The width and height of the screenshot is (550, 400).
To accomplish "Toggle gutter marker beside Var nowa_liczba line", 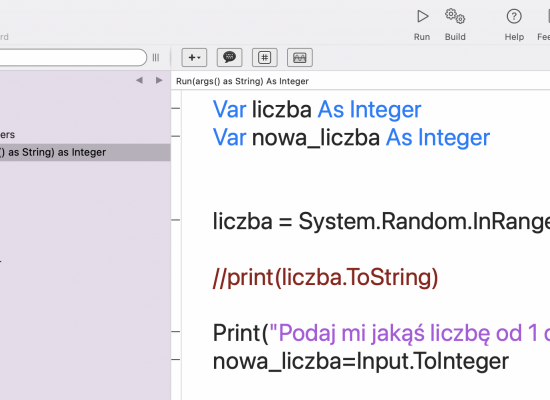I will point(176,136).
